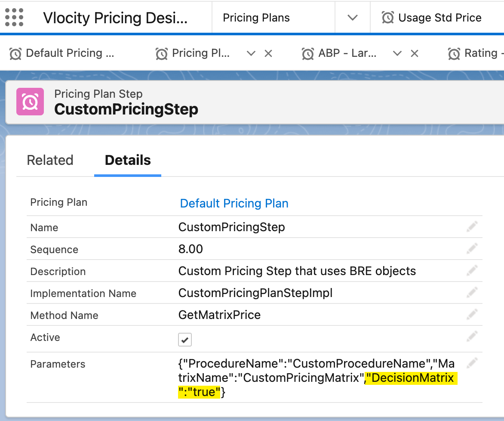
Task: Edit the Sequence field pencil icon
Action: click(x=472, y=249)
